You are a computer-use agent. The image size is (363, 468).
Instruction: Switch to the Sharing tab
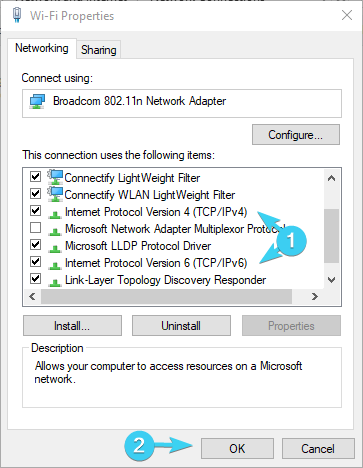point(99,50)
